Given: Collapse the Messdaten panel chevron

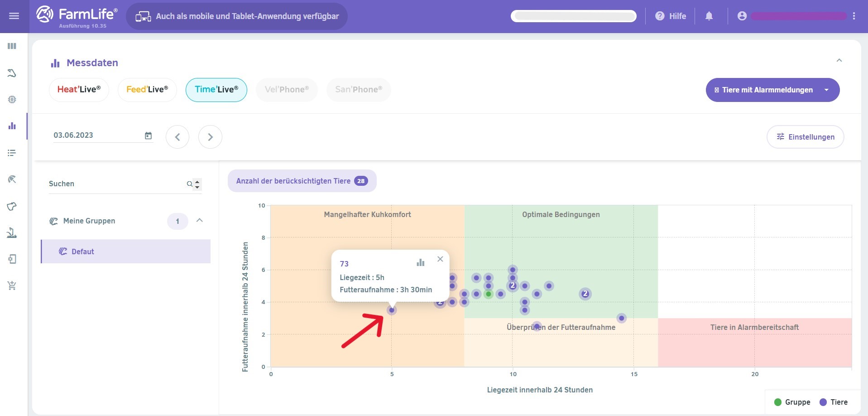Looking at the screenshot, I should coord(839,60).
